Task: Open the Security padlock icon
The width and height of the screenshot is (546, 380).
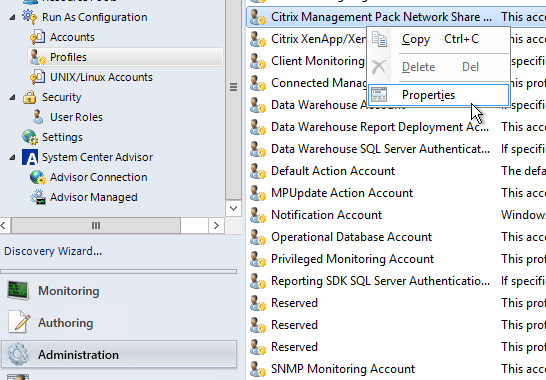Action: coord(30,97)
